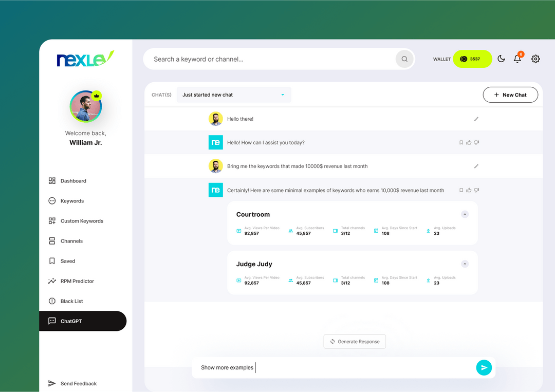The height and width of the screenshot is (392, 555).
Task: Collapse the Courtroom keyword card
Action: click(x=465, y=214)
